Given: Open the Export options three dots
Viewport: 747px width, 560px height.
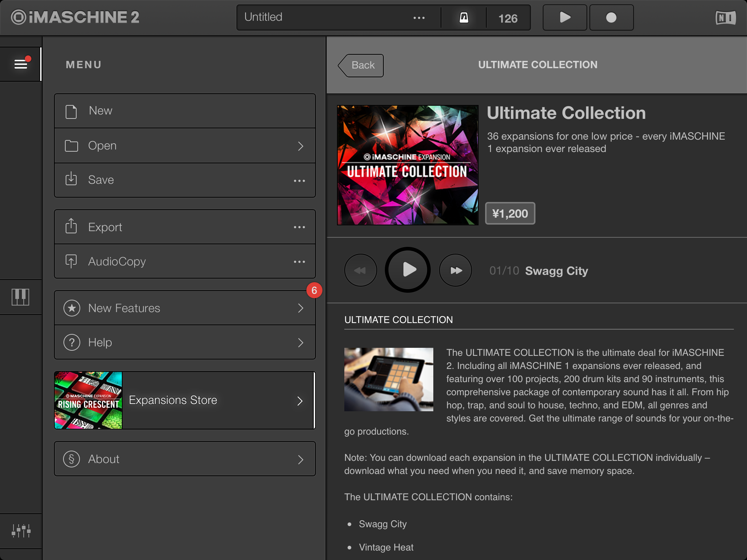Looking at the screenshot, I should point(299,227).
